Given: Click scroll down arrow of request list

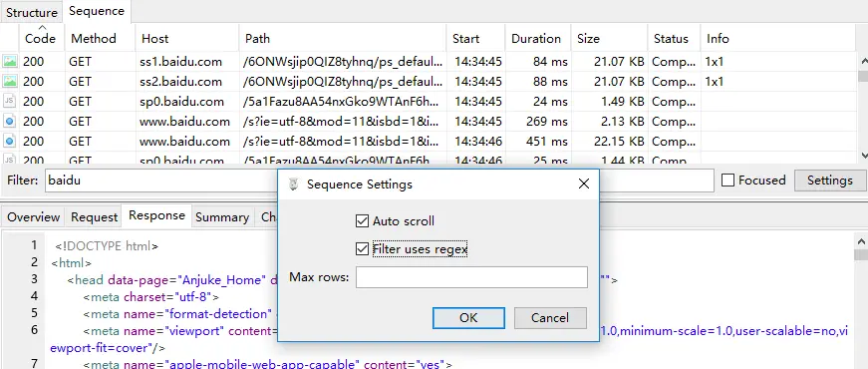Looking at the screenshot, I should [862, 156].
